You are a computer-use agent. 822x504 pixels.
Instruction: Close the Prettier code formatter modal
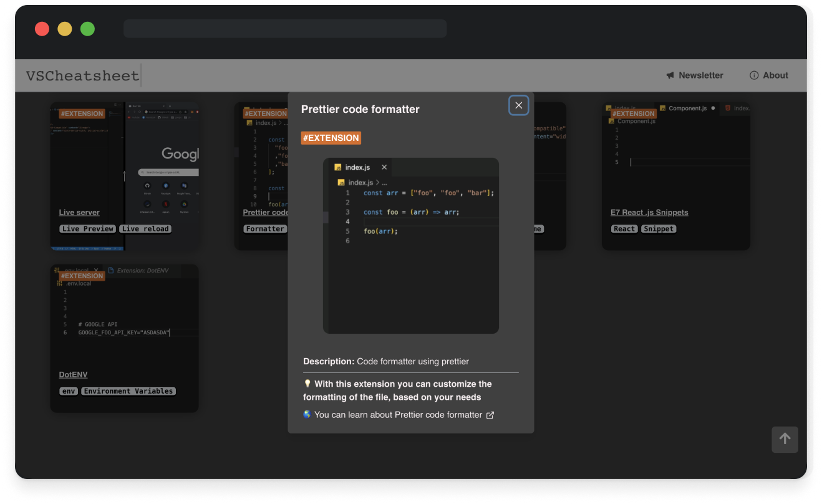tap(518, 105)
